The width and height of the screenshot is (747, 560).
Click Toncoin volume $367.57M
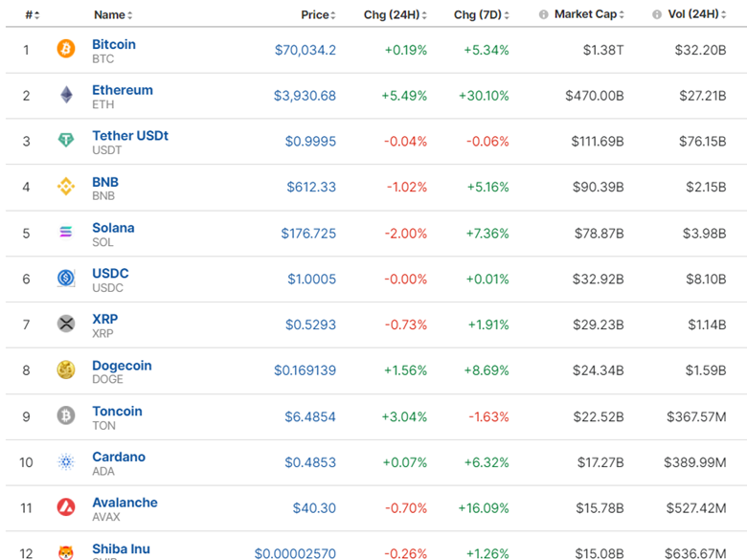[x=696, y=416]
